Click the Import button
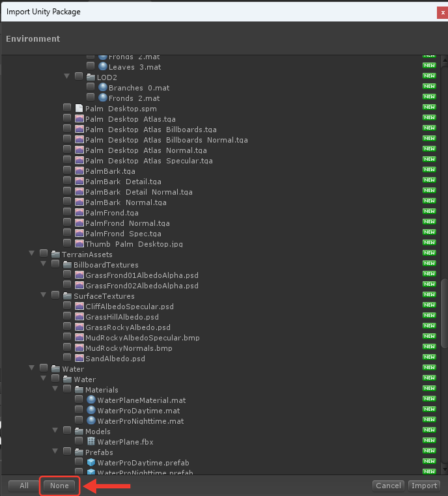This screenshot has height=496, width=448. click(424, 486)
